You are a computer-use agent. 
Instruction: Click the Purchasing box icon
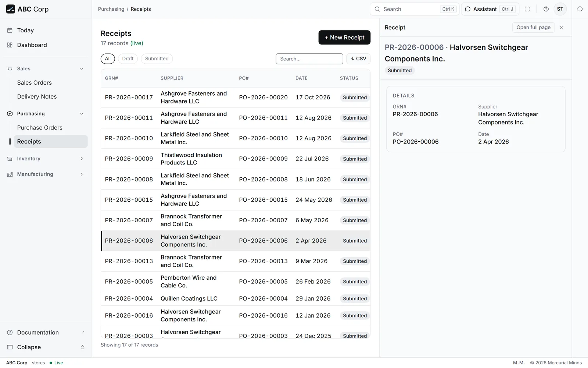(x=10, y=114)
